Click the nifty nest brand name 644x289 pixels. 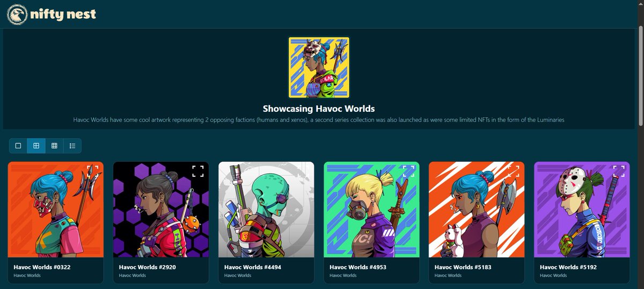(x=63, y=15)
